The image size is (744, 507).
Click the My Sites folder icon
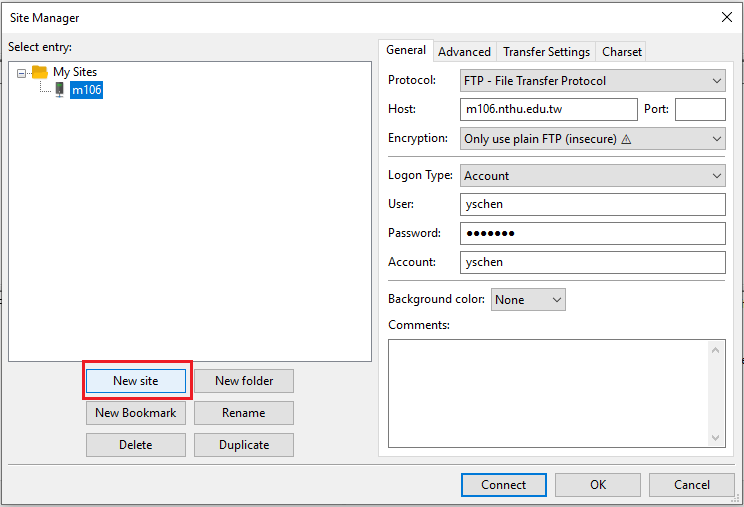(40, 72)
